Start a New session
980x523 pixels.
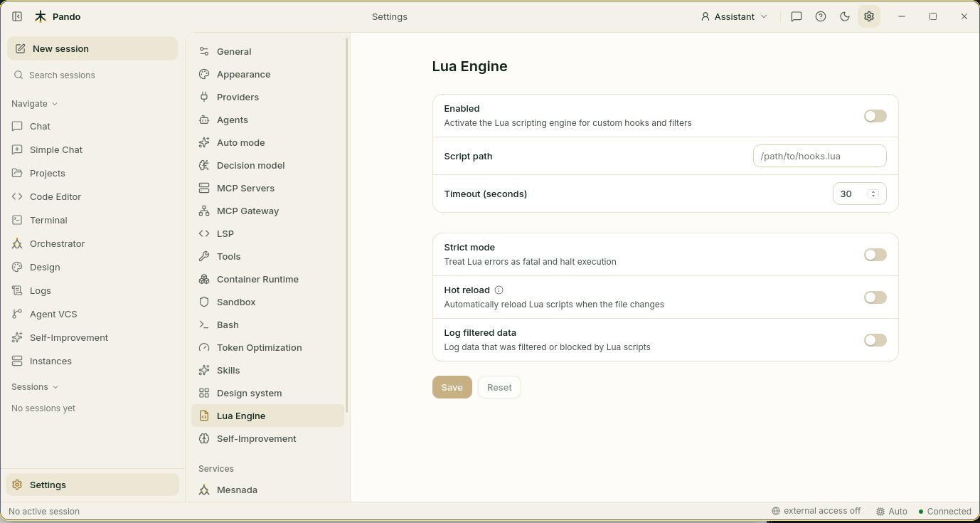pyautogui.click(x=92, y=48)
